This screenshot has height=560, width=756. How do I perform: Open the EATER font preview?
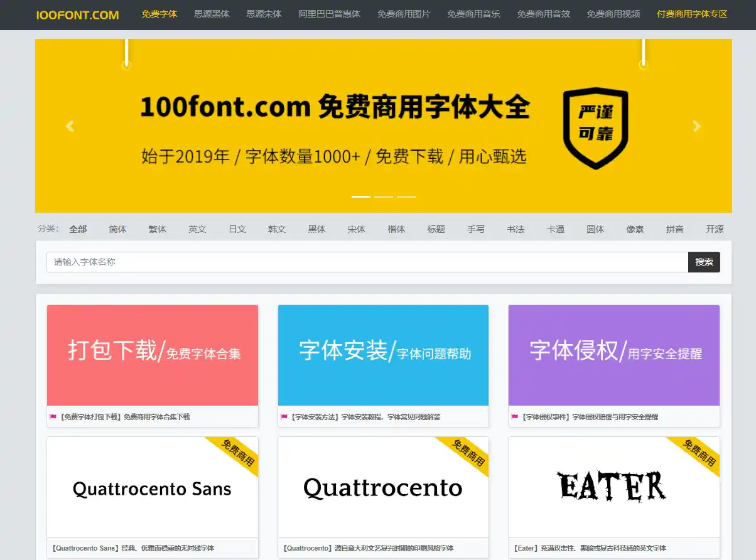coord(614,487)
